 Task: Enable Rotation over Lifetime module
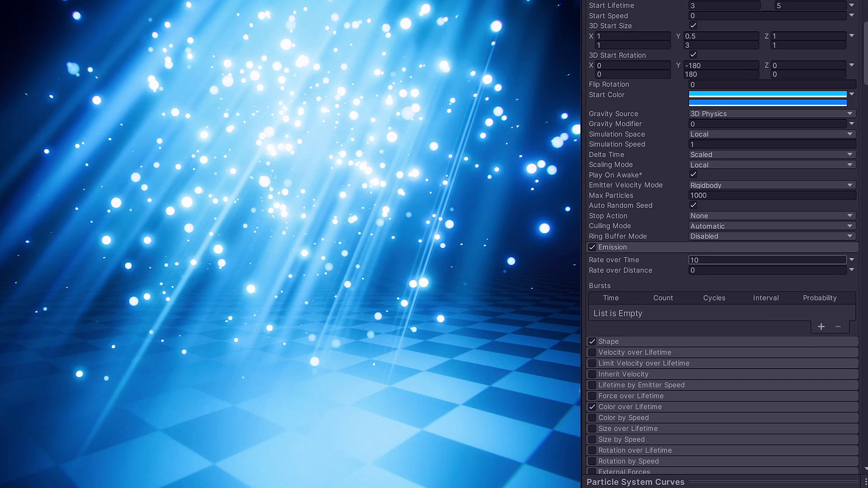point(592,450)
